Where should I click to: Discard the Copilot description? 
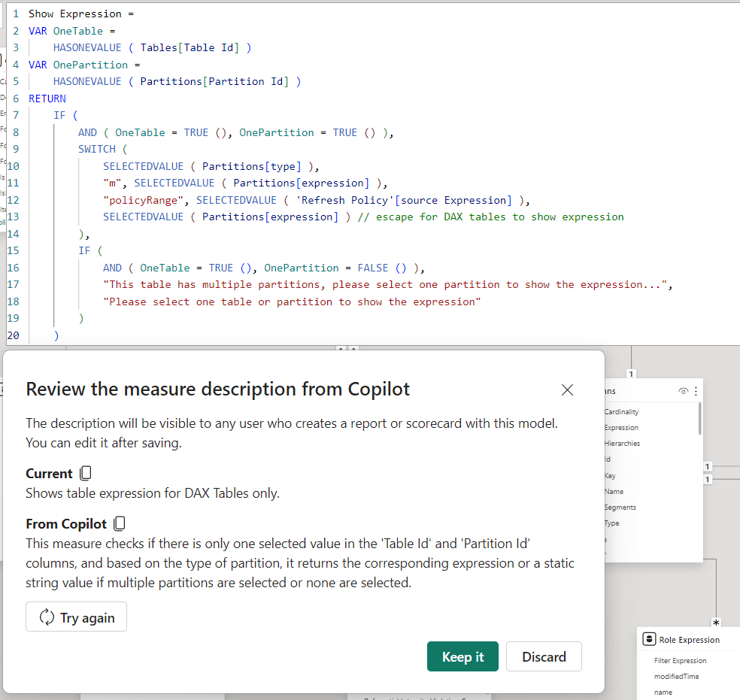pos(543,656)
